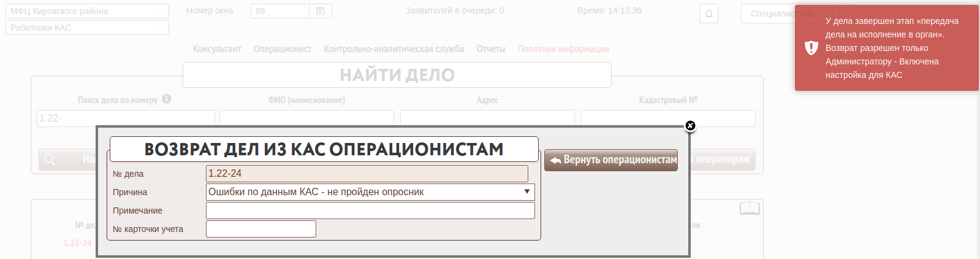Click the open book icon
Screen dimensions: 980x259
750,209
